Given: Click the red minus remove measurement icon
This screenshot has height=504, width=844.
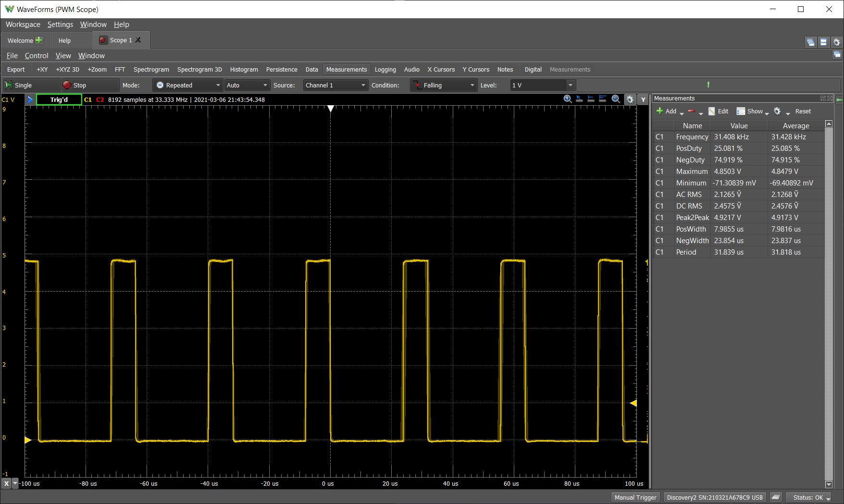Looking at the screenshot, I should [x=692, y=111].
